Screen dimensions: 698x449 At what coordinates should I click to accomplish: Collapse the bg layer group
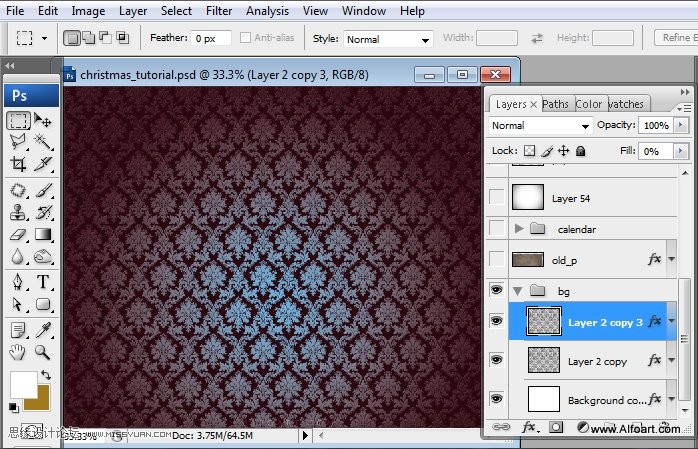tap(517, 291)
